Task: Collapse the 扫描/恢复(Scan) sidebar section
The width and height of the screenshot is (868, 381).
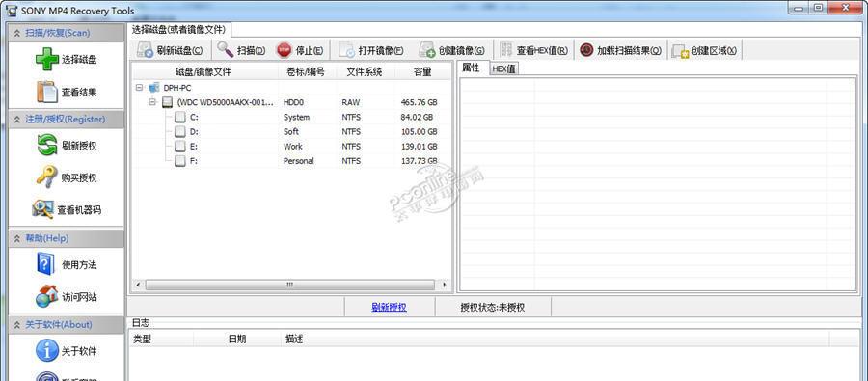Action: click(x=17, y=33)
